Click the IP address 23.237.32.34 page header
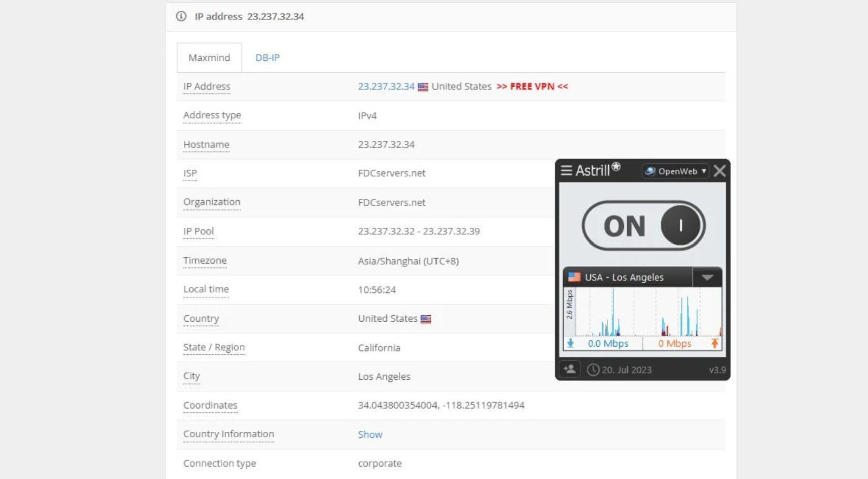 pos(250,16)
